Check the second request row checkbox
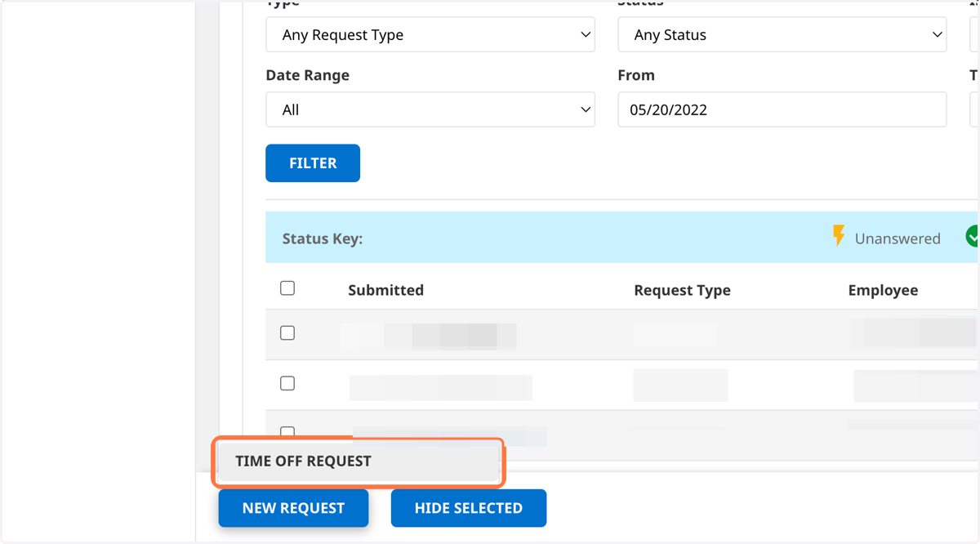The image size is (980, 544). point(287,383)
